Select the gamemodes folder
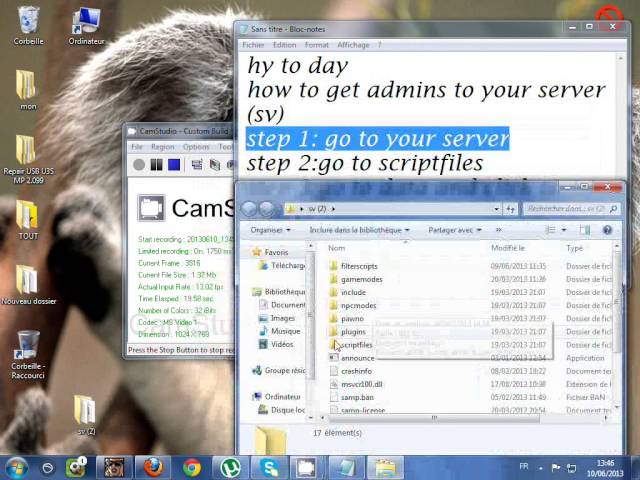640x480 pixels. pyautogui.click(x=356, y=279)
